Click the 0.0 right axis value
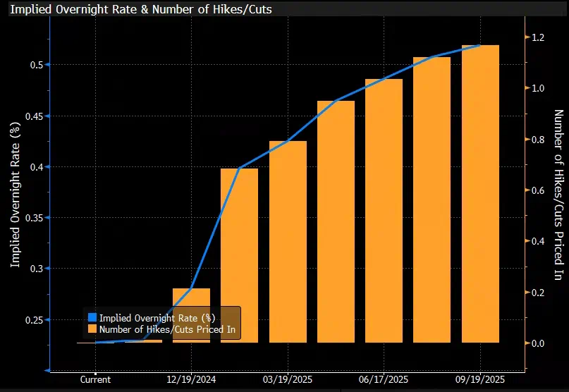 click(x=538, y=343)
